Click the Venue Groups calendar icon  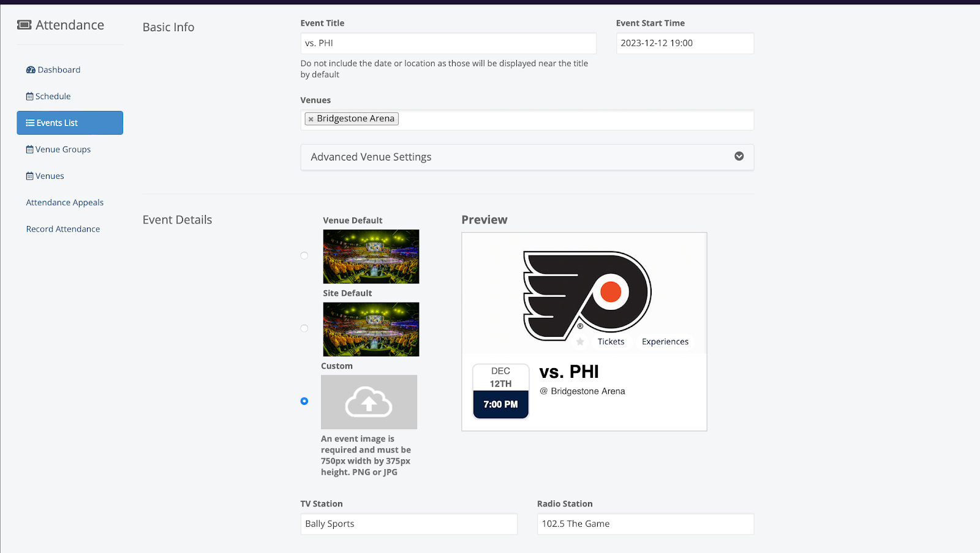[29, 149]
